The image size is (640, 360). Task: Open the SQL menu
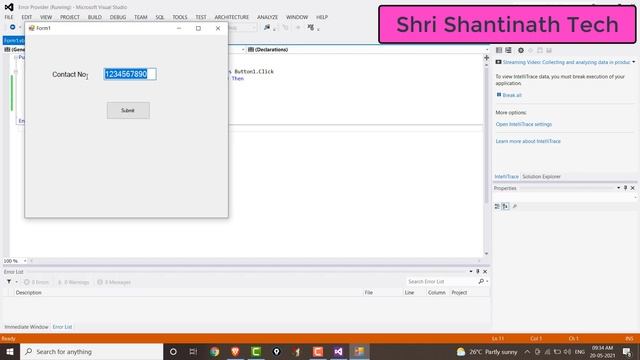[x=160, y=17]
